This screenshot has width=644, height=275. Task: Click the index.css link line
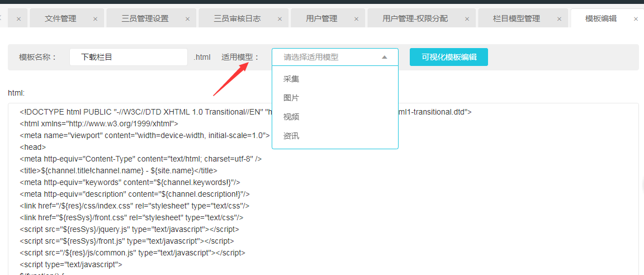134,206
